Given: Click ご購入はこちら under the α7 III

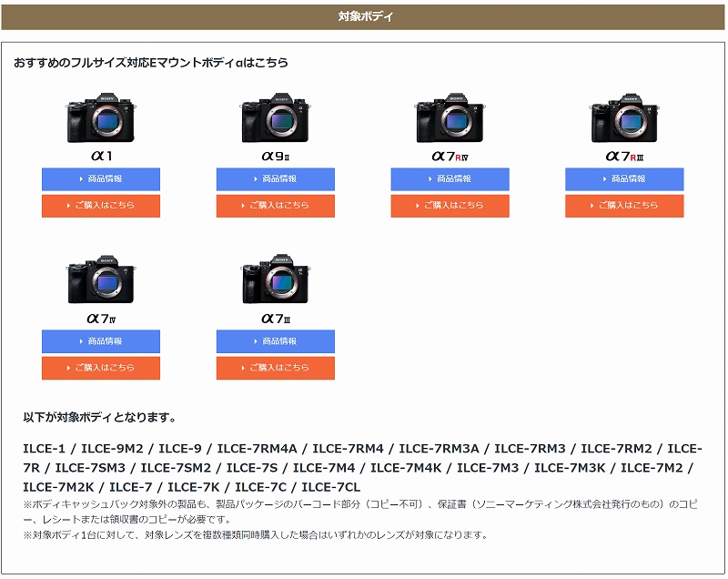Looking at the screenshot, I should tap(276, 368).
